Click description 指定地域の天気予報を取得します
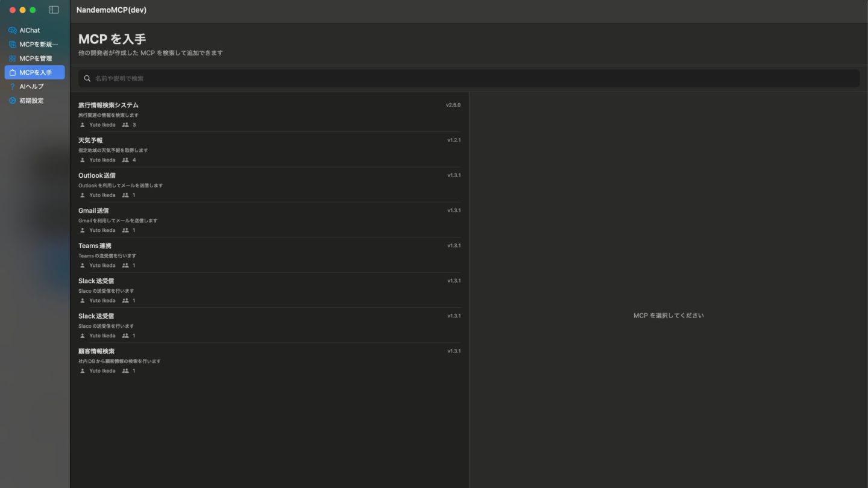The height and width of the screenshot is (488, 868). point(113,150)
